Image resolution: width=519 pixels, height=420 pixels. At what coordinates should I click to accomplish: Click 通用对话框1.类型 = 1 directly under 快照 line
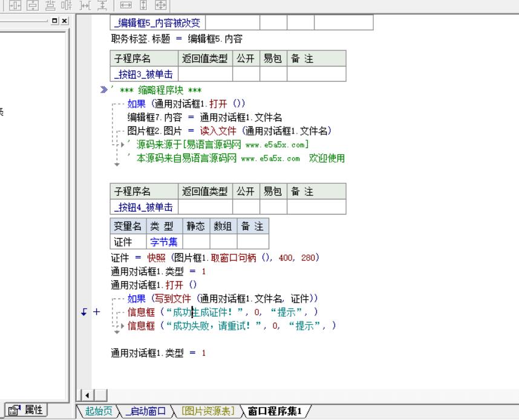point(158,271)
